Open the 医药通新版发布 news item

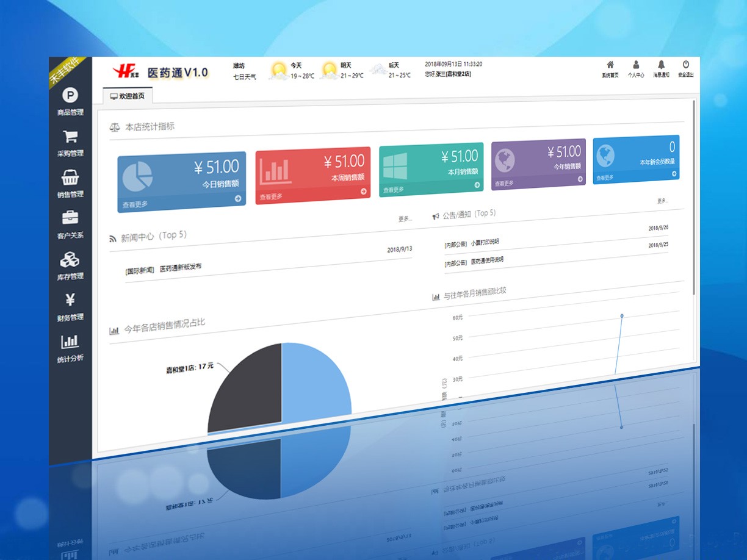[x=181, y=268]
